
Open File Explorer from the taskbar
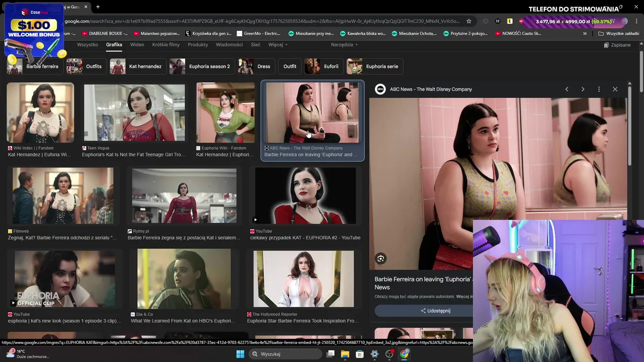click(345, 354)
